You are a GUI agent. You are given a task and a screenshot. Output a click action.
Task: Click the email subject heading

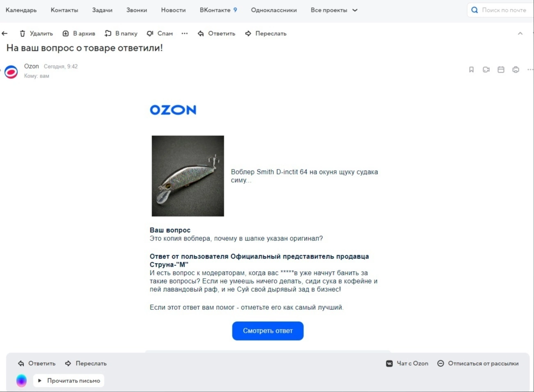pos(85,48)
